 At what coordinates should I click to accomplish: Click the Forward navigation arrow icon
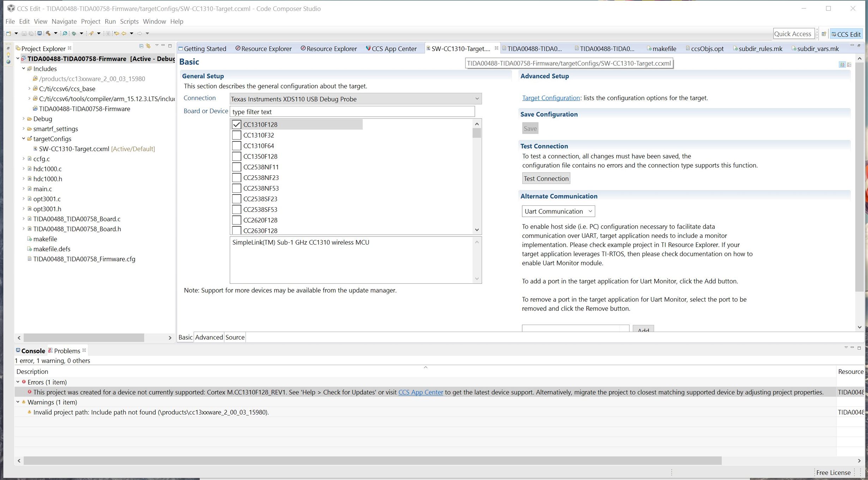point(140,34)
